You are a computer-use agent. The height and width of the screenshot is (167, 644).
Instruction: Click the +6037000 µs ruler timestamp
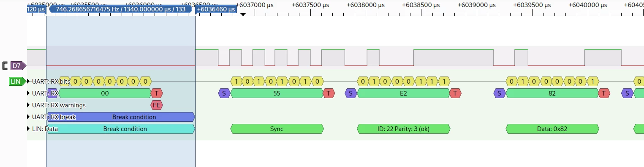[x=255, y=5]
